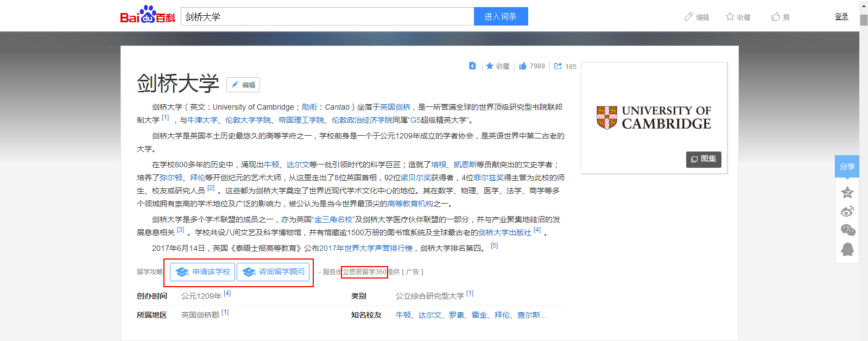Open the 牛顿 link in the history paragraph
The image size is (868, 341).
[271, 165]
